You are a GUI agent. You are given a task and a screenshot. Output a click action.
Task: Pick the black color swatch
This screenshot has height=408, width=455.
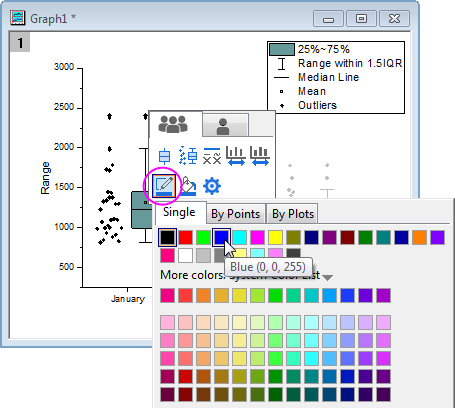(x=167, y=237)
